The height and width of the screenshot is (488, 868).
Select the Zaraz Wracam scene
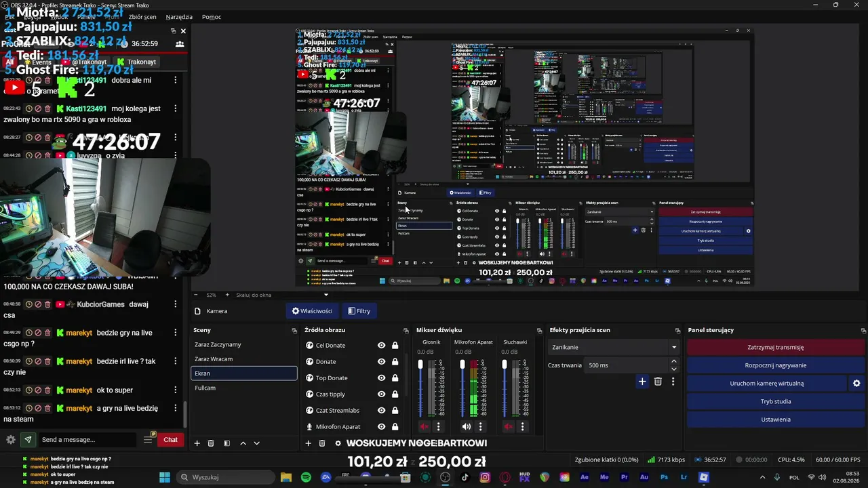pyautogui.click(x=244, y=359)
